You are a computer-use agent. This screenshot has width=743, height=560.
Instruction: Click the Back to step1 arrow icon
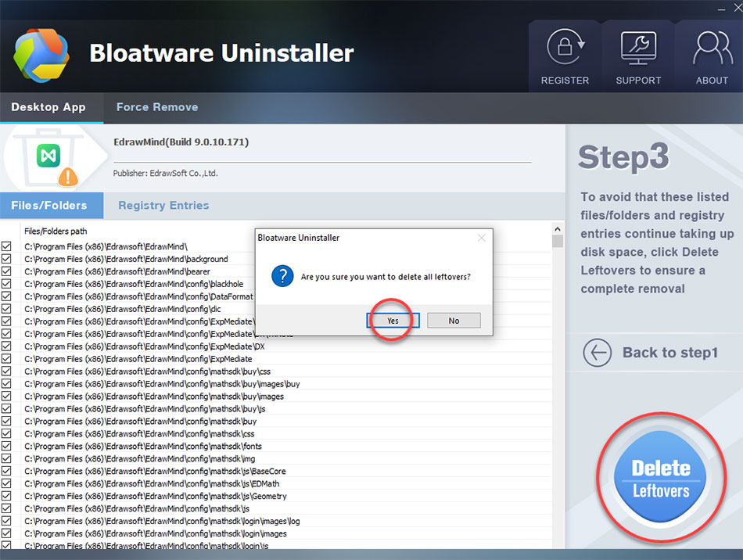[597, 353]
